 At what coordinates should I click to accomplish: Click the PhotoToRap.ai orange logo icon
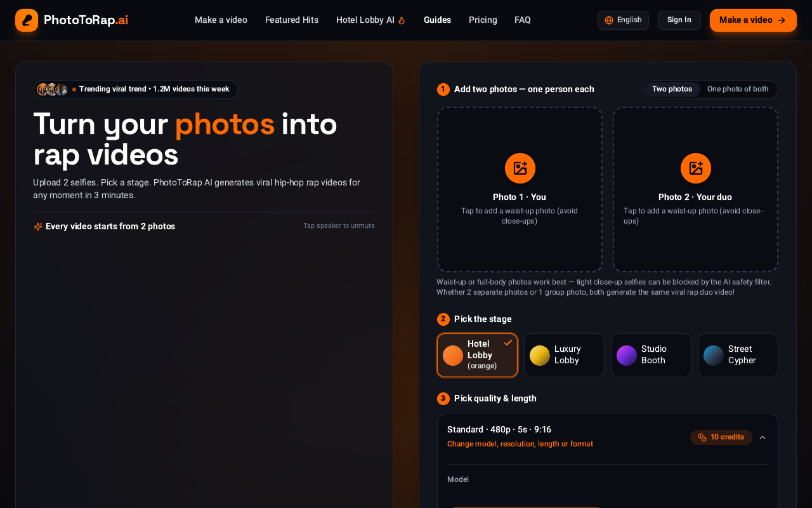(27, 20)
